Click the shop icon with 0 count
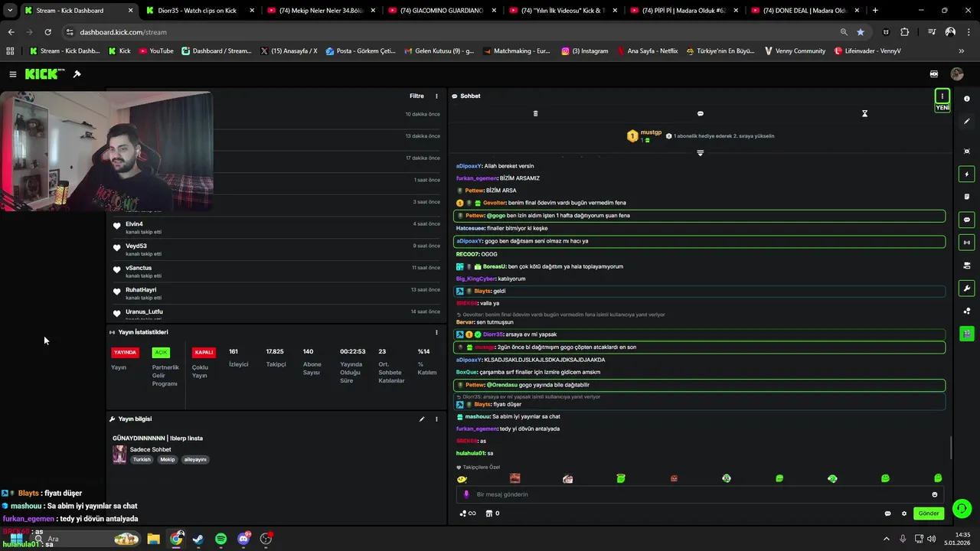Image resolution: width=980 pixels, height=551 pixels. click(493, 514)
